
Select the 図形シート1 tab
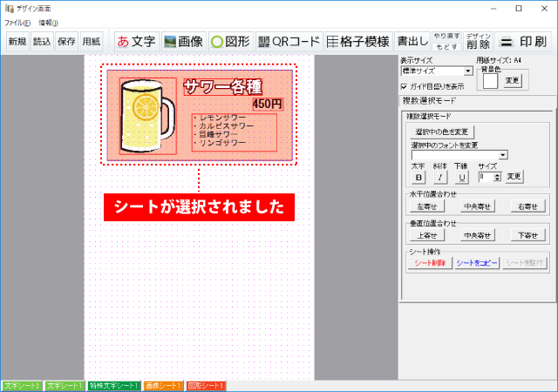tap(206, 386)
